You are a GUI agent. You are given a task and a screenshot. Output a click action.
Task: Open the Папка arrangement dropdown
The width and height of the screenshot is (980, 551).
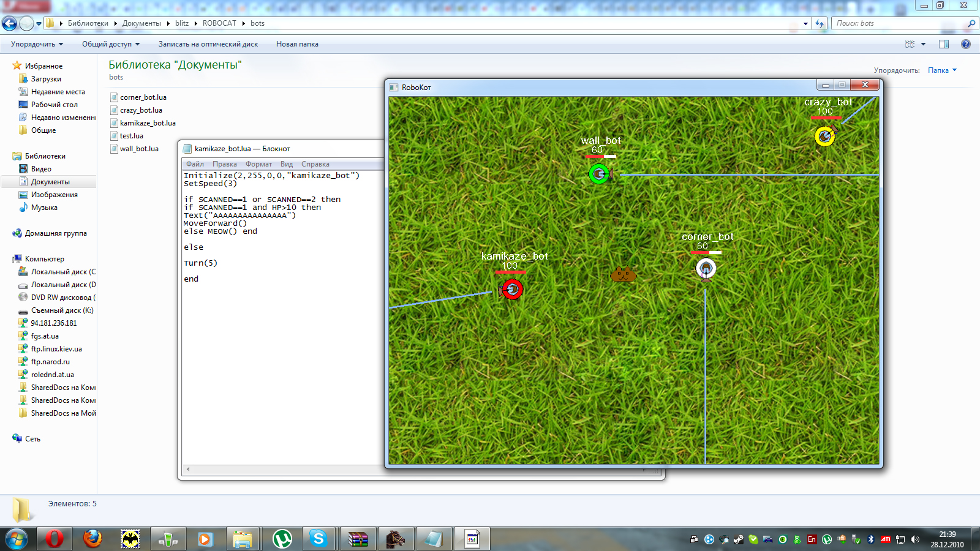point(942,70)
